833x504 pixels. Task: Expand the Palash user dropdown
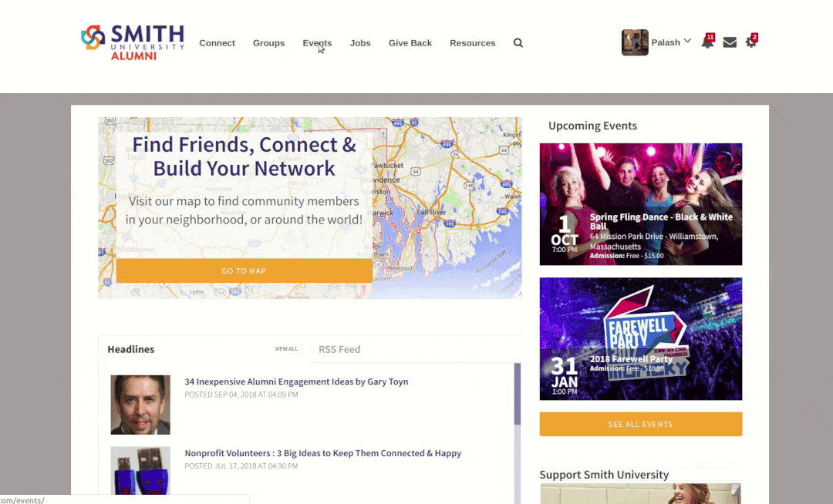671,42
